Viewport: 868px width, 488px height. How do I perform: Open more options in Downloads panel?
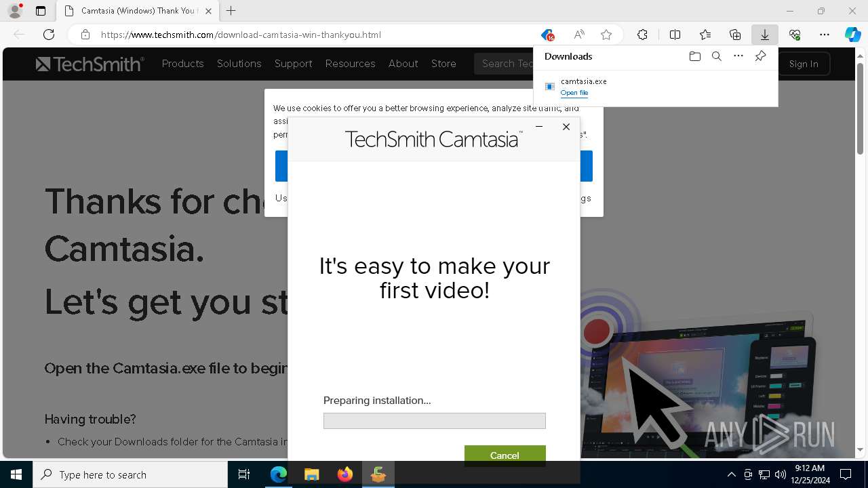738,56
